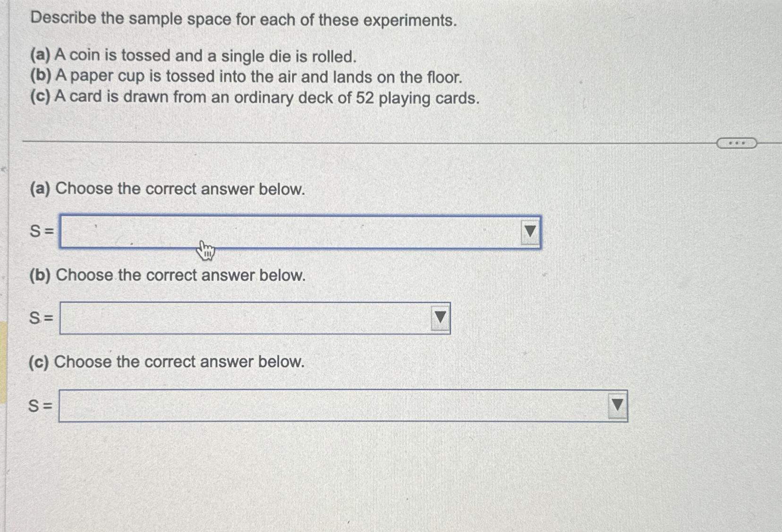Click the heading '(a) Choose the correct answer below'

pos(168,189)
